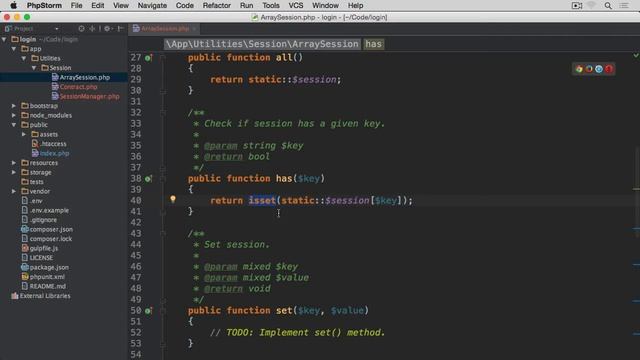640x360 pixels.
Task: Expand the assets folder
Action: [24, 134]
